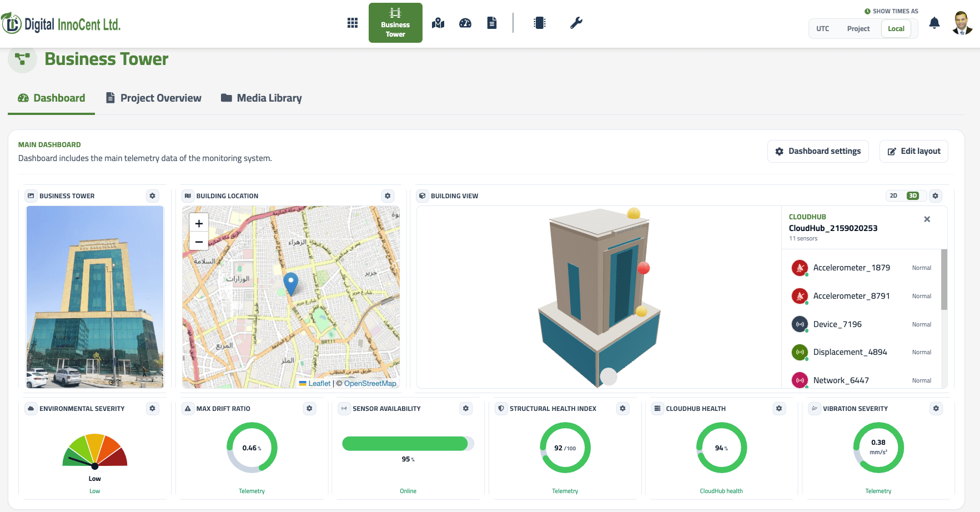Open the OpenStreetMap link

pos(370,384)
